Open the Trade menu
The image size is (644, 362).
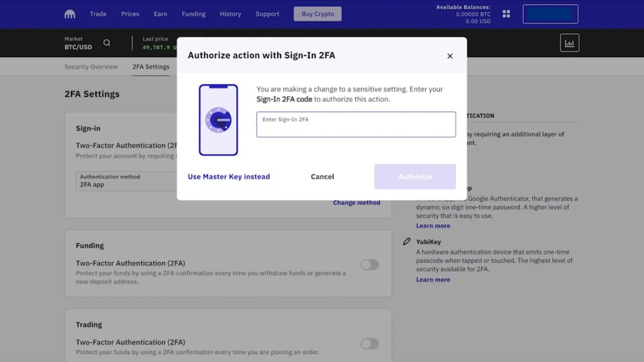pyautogui.click(x=98, y=14)
